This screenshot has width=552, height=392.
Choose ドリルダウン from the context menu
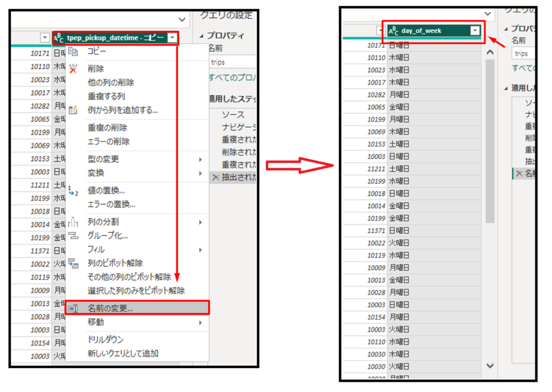pyautogui.click(x=106, y=340)
